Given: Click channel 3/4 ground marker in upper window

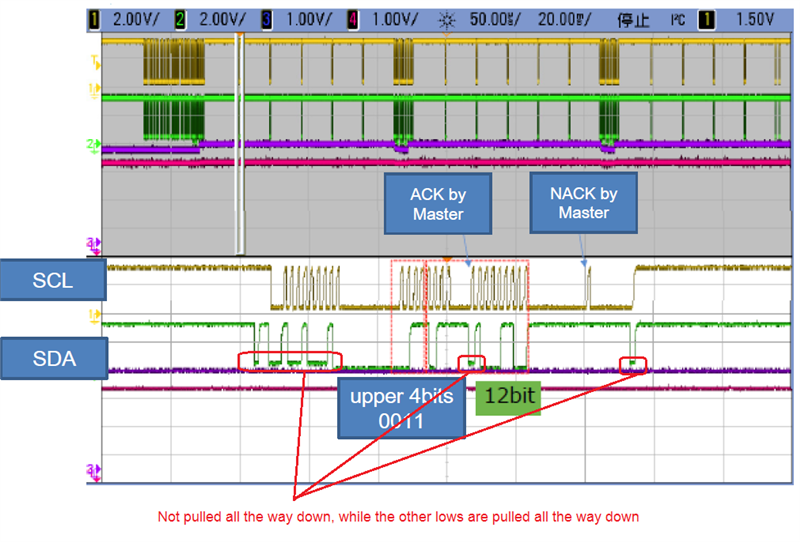Looking at the screenshot, I should click(93, 245).
